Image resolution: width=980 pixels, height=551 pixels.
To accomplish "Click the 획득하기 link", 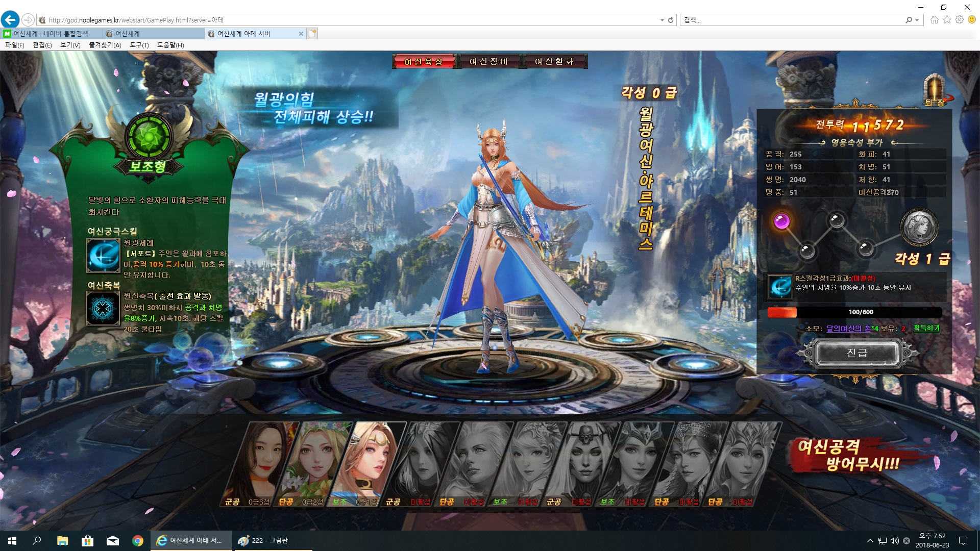I will click(x=926, y=328).
